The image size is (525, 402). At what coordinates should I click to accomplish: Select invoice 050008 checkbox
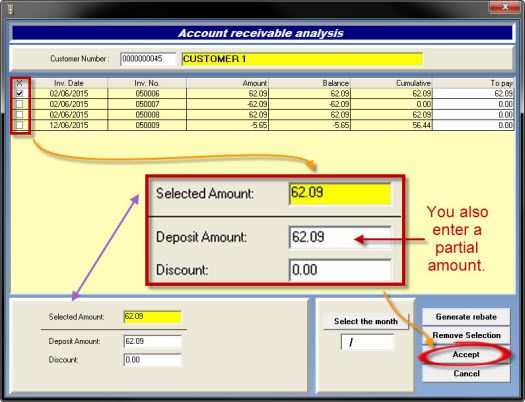[19, 115]
